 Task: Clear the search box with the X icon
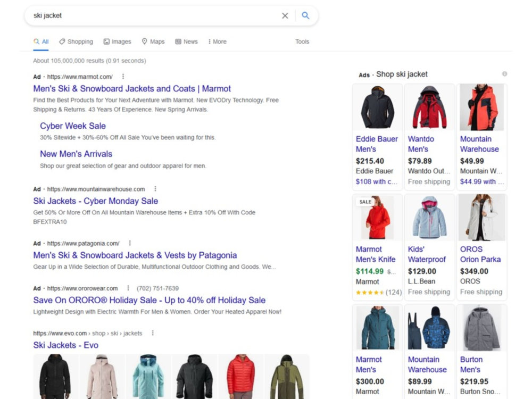285,15
